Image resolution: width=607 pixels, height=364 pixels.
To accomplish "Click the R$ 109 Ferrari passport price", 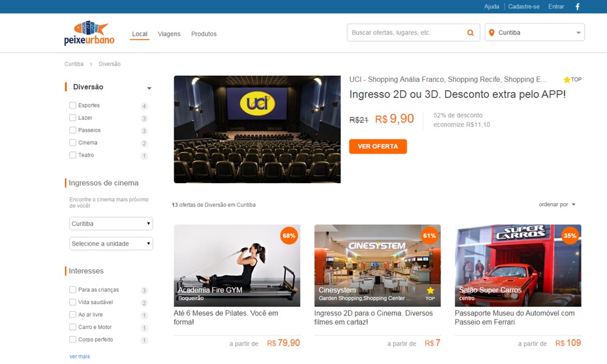I will point(568,343).
